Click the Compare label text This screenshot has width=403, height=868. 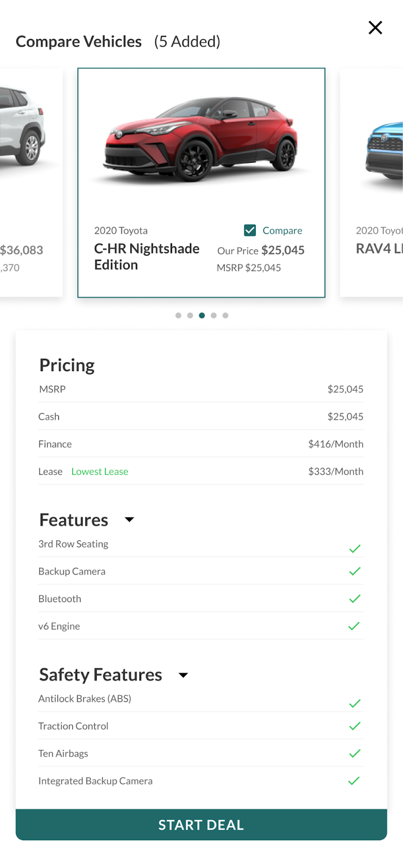click(282, 231)
